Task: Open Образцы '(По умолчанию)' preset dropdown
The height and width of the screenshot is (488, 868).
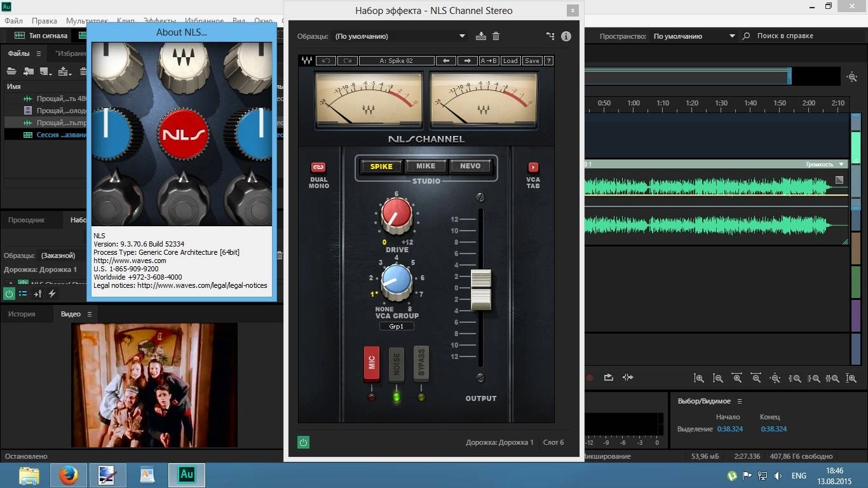Action: [400, 36]
